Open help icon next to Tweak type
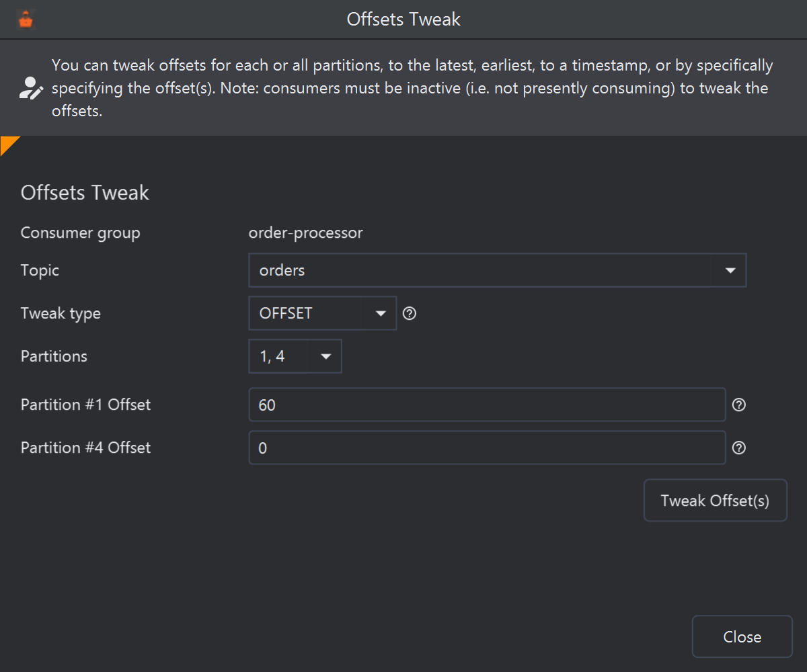This screenshot has width=807, height=672. pos(410,313)
